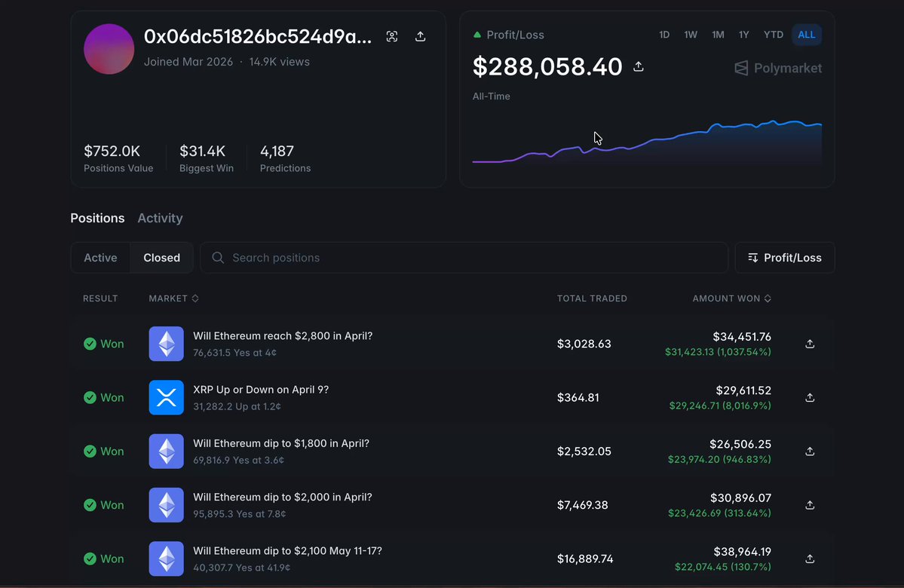Click Ethereum logo for dip to $2,000 market

166,504
